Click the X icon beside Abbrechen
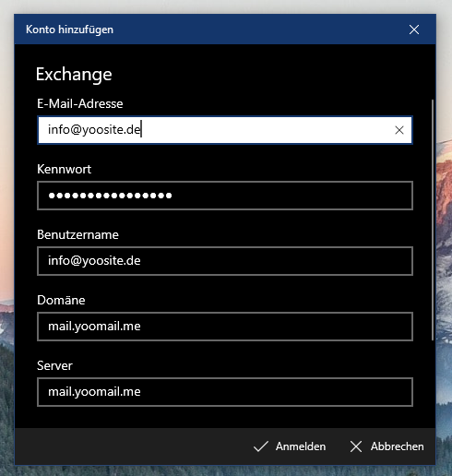This screenshot has height=476, width=452. tap(356, 446)
